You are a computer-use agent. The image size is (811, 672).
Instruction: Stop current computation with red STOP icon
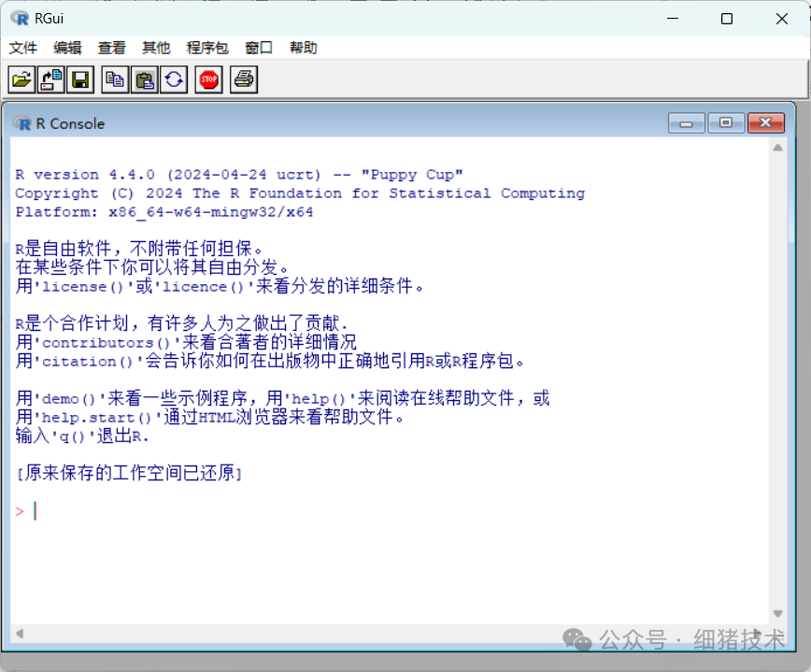(209, 79)
